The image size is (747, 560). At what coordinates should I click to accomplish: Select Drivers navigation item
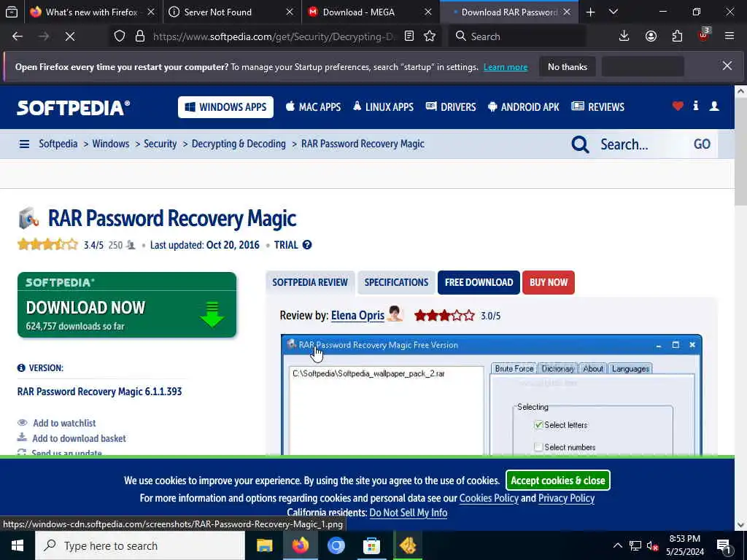pos(451,107)
